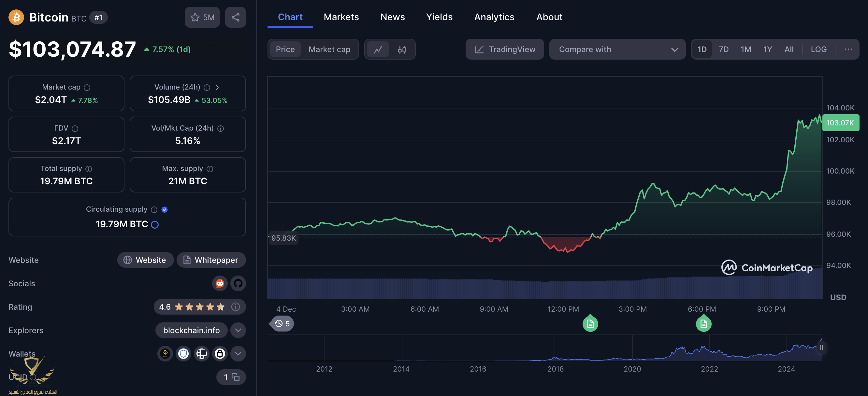Select the line chart view icon
This screenshot has width=868, height=396.
(x=378, y=49)
